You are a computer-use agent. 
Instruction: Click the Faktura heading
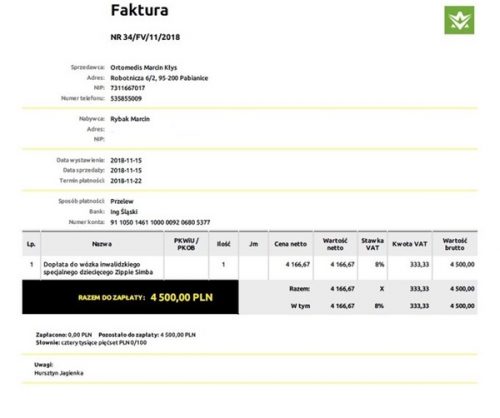coord(139,10)
